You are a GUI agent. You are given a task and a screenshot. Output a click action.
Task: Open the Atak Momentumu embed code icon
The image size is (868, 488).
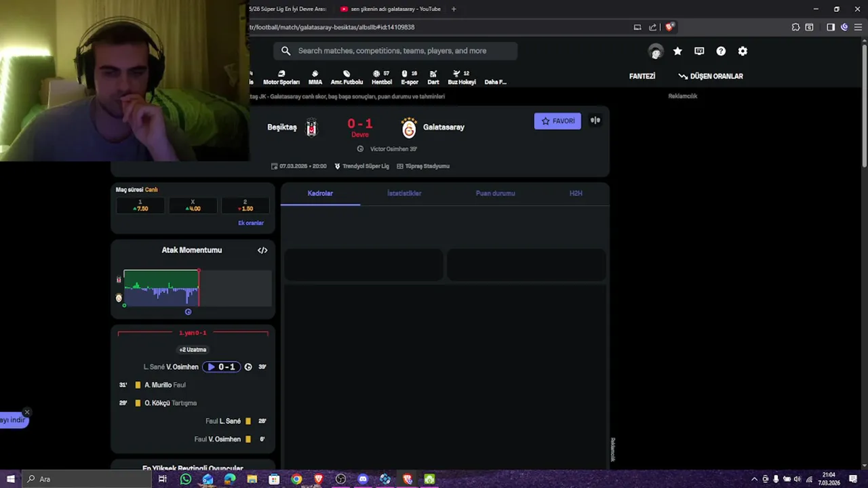point(262,250)
